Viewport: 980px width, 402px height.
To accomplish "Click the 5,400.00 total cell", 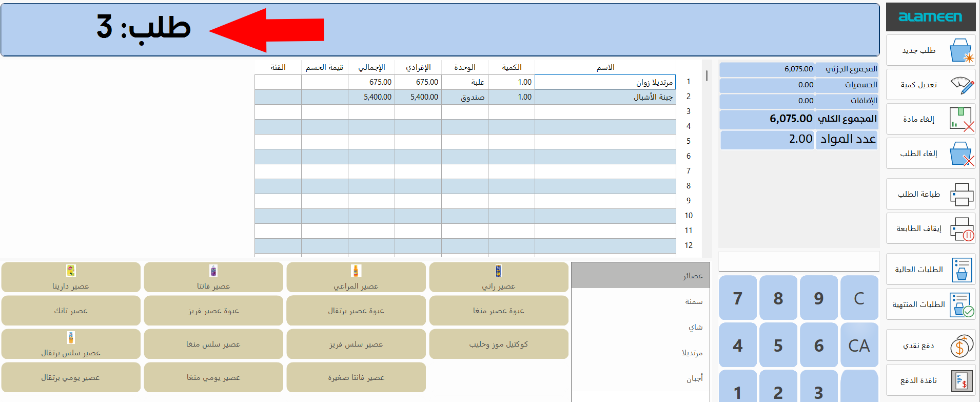I will 371,97.
